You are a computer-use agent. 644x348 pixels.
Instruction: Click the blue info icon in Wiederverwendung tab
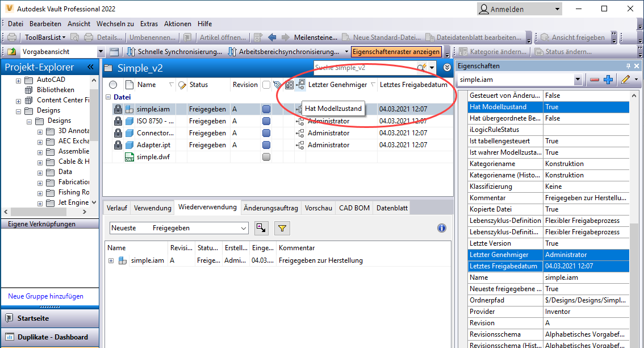(x=441, y=228)
